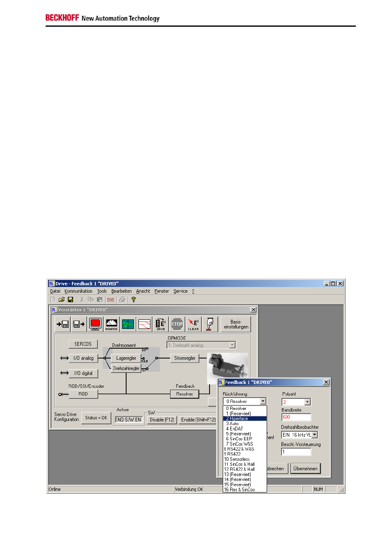
Task: Open a file with the folder icon
Action: pyautogui.click(x=62, y=300)
